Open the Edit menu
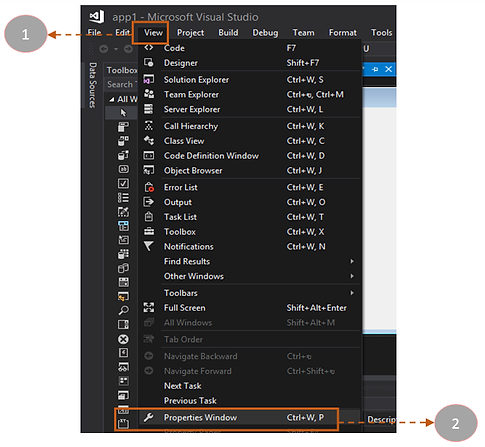Viewport: 485px width, 447px height. [x=122, y=33]
